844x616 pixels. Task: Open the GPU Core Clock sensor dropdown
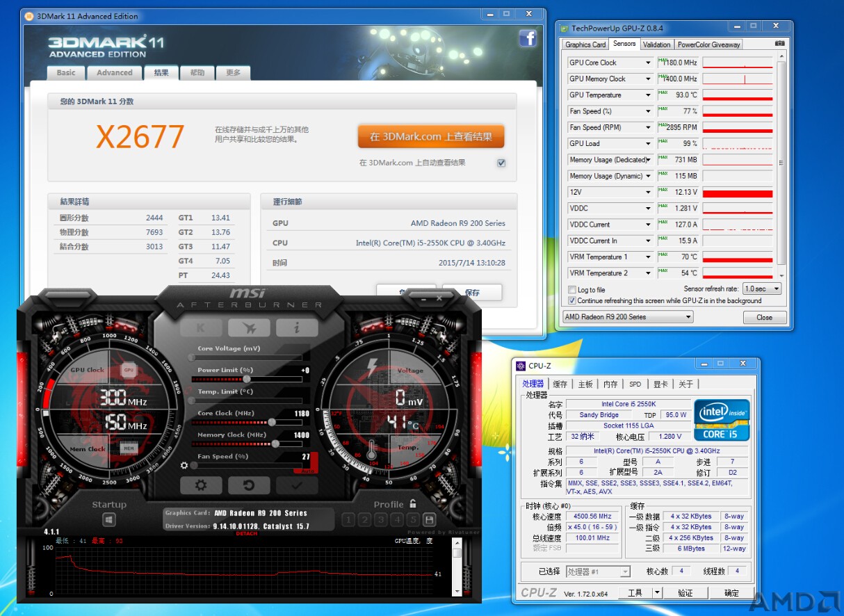648,63
